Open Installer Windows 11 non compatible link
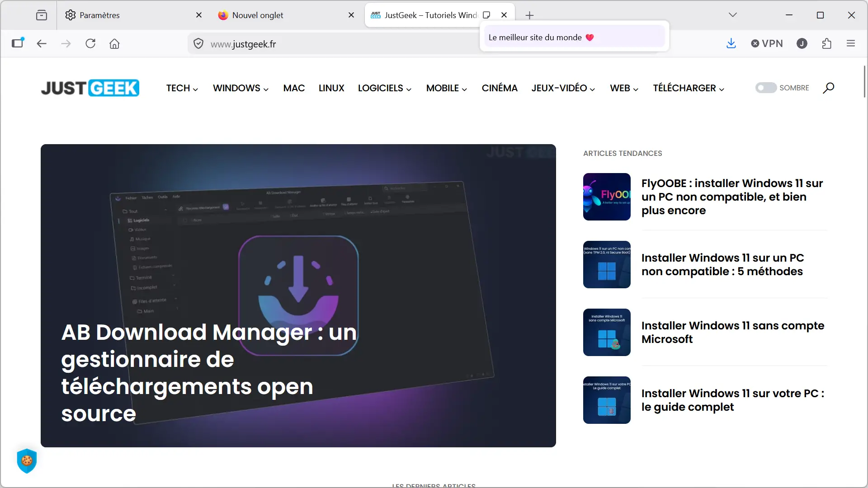Screen dimensions: 868x488 (x=722, y=264)
